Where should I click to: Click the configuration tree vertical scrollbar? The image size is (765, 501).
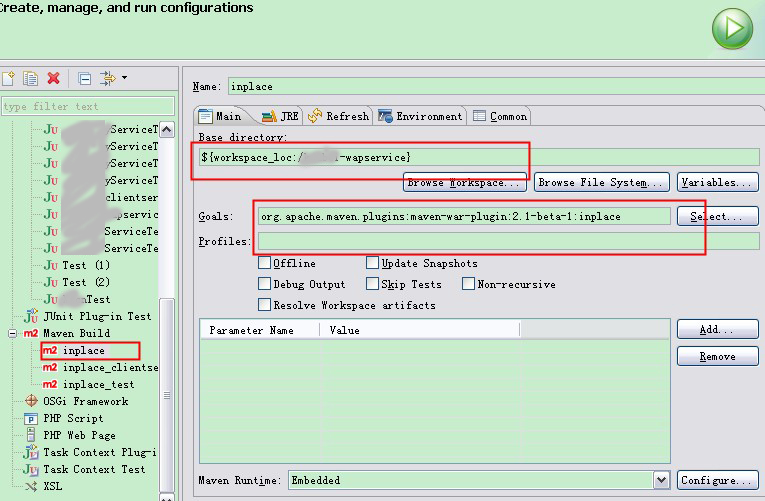pos(167,312)
